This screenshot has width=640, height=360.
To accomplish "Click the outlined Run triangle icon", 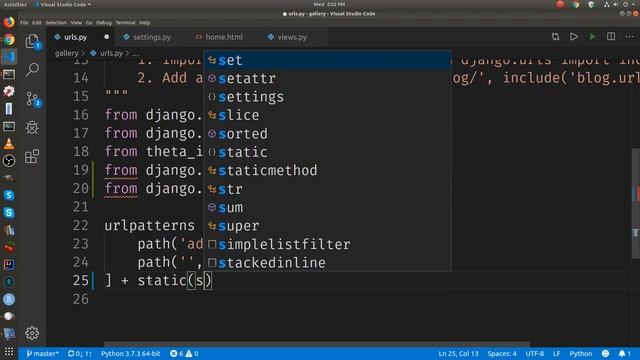I will click(574, 37).
